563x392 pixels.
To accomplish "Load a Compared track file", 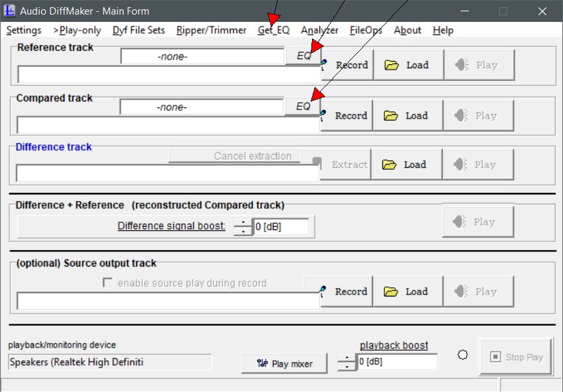I will 408,115.
